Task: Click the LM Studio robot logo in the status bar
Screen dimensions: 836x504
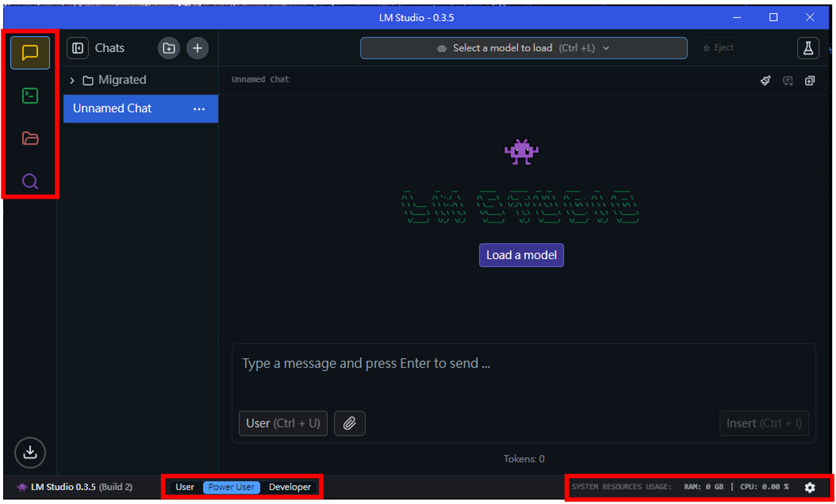Action: 22,487
